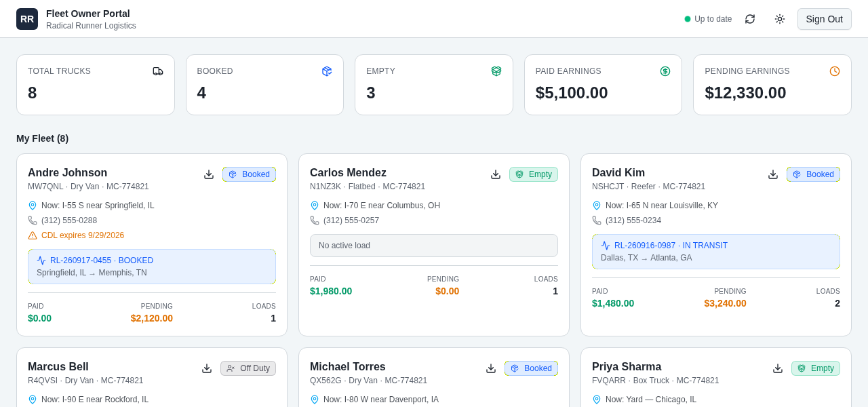Click Carlos Mendez driver name

tap(348, 173)
